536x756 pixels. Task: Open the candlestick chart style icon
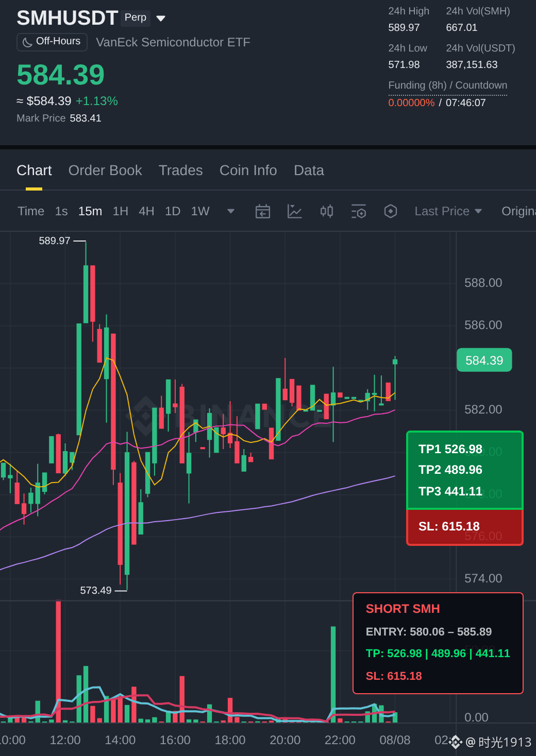tap(327, 211)
